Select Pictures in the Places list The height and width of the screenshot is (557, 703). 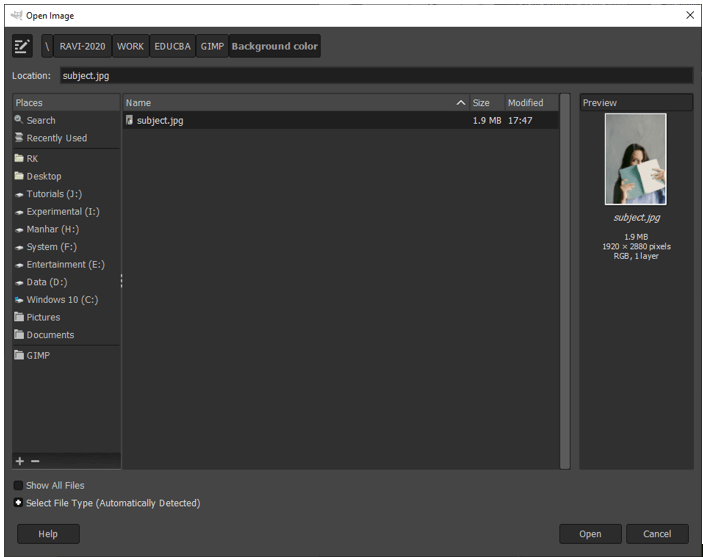click(66, 317)
